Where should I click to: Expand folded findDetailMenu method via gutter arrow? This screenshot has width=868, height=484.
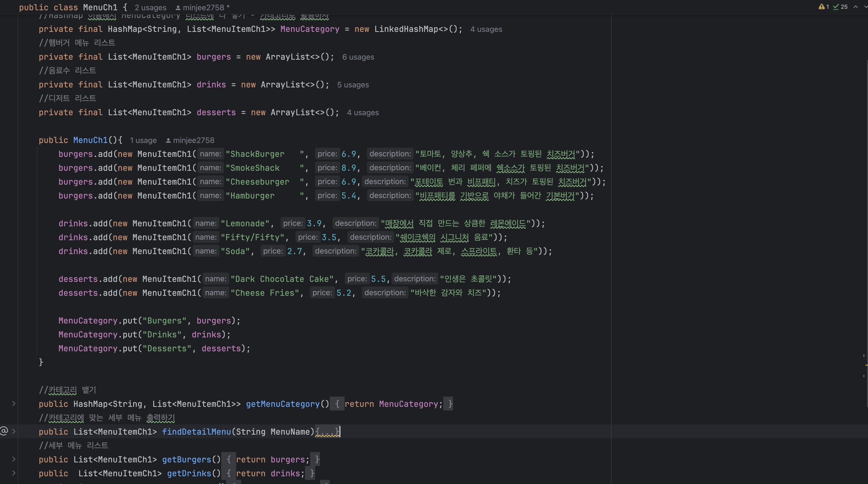pyautogui.click(x=14, y=431)
